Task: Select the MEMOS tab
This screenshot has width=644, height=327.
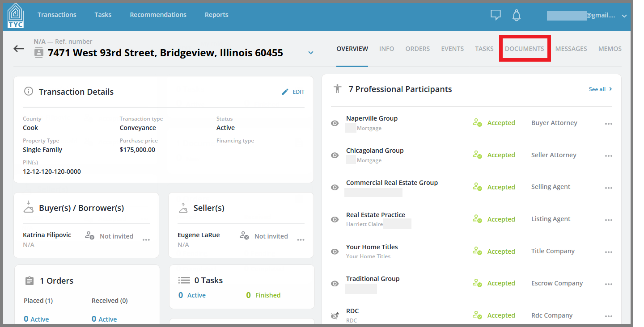Action: tap(610, 49)
